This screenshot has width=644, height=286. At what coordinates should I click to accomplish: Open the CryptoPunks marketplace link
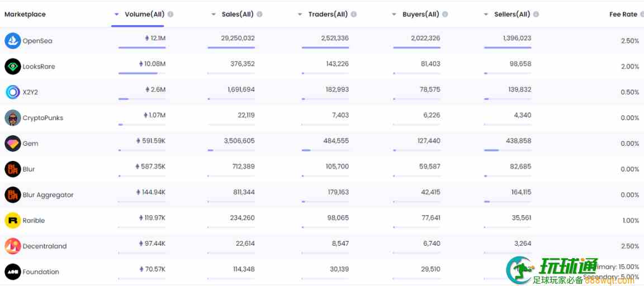pyautogui.click(x=42, y=118)
